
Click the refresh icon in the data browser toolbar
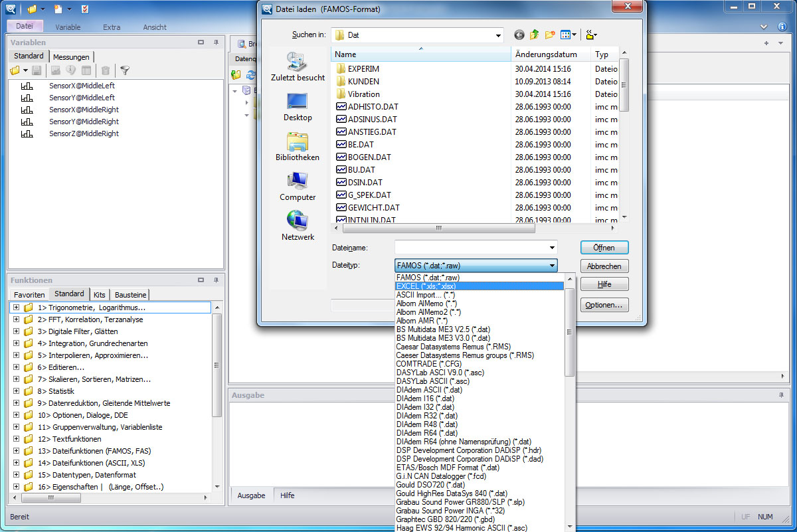[x=250, y=74]
